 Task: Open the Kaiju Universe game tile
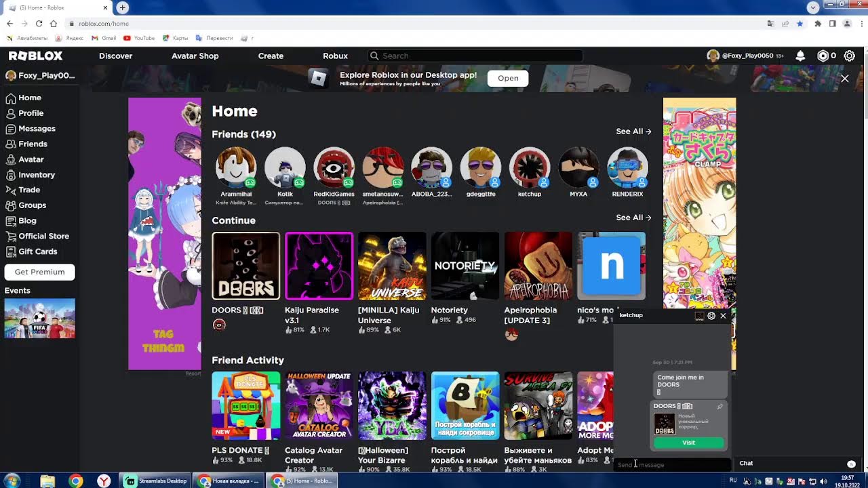(x=392, y=266)
